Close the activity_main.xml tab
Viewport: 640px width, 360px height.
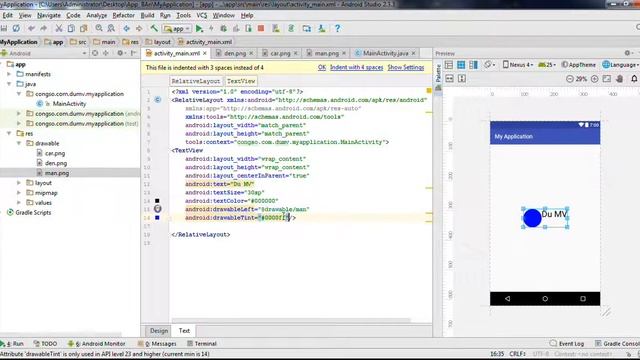pos(205,53)
